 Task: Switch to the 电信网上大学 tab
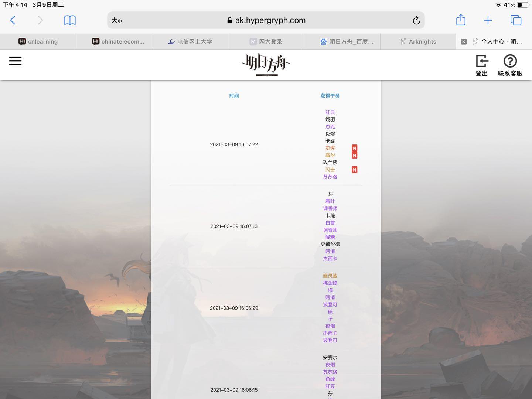coord(190,41)
